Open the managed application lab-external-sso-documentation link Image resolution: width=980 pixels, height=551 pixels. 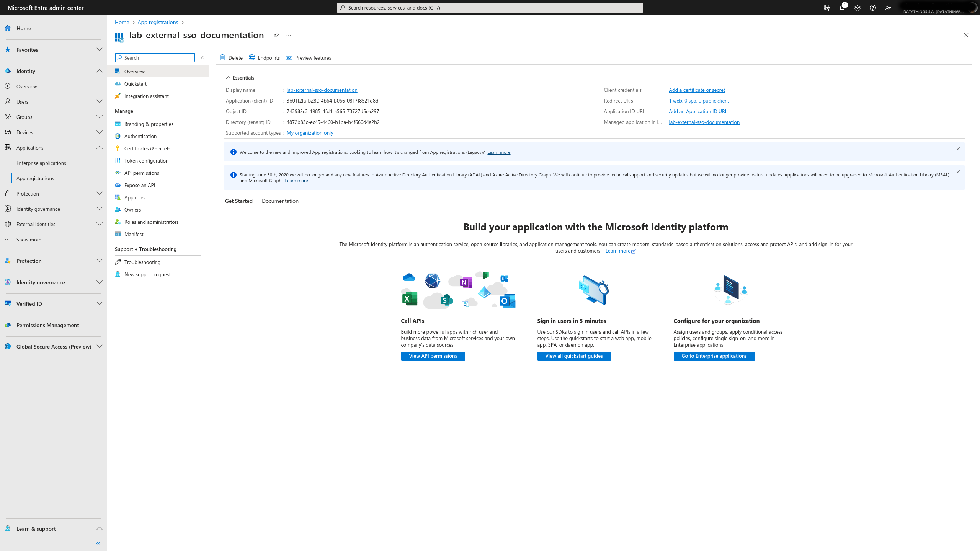pyautogui.click(x=704, y=122)
